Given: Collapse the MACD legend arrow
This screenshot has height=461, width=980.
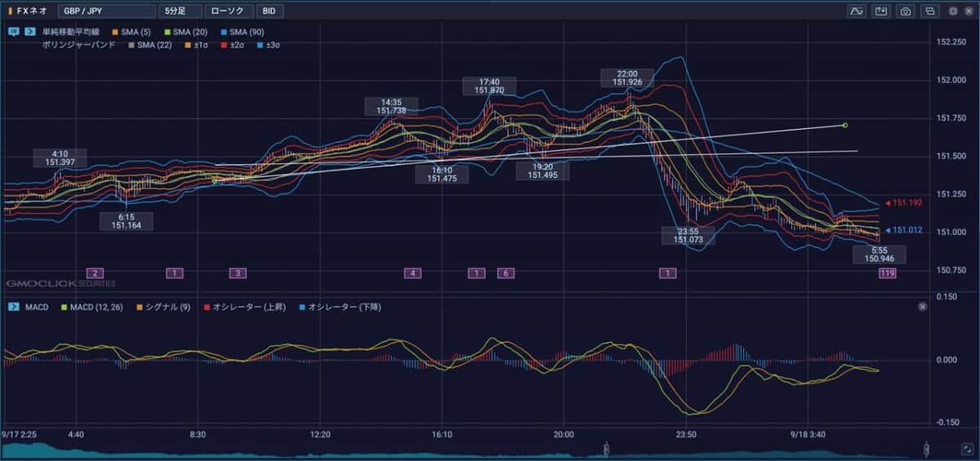Looking at the screenshot, I should pyautogui.click(x=14, y=307).
